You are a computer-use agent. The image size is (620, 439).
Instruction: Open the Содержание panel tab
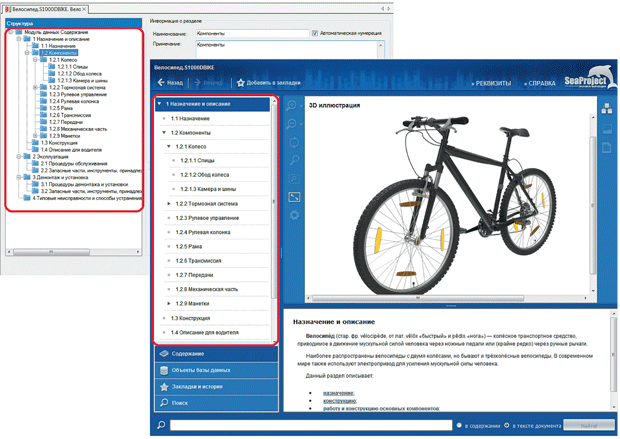(x=216, y=354)
